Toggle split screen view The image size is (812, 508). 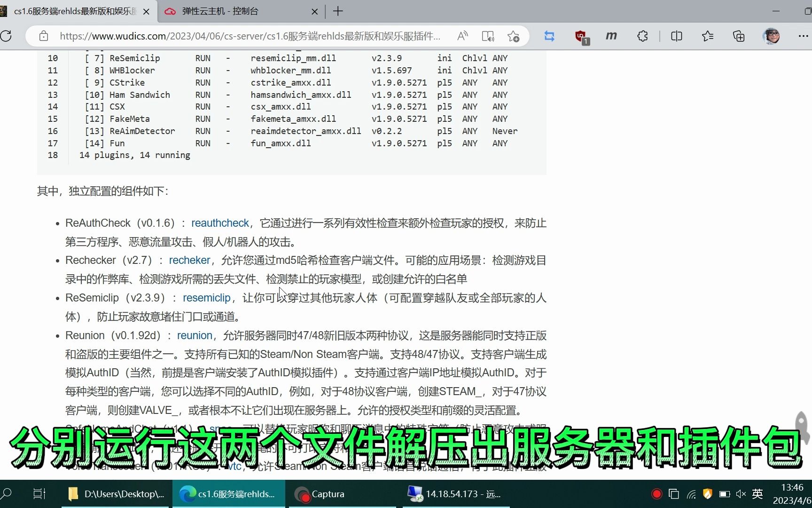[677, 36]
